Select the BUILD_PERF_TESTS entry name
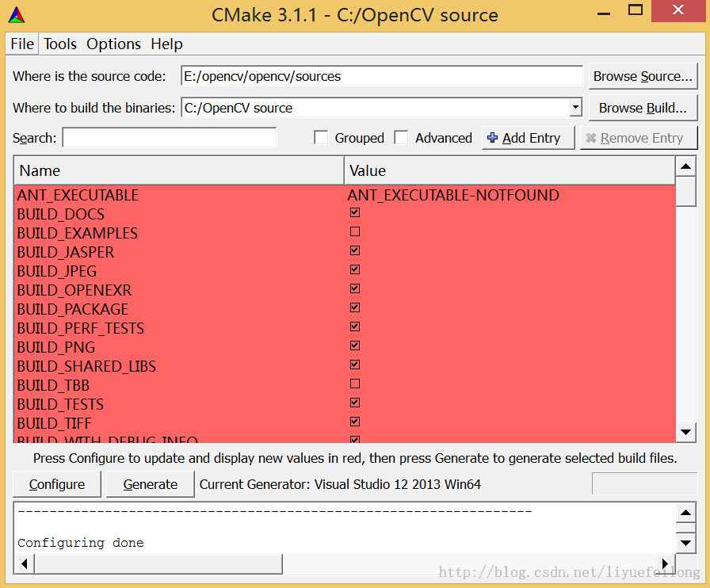The height and width of the screenshot is (588, 710). pos(81,328)
